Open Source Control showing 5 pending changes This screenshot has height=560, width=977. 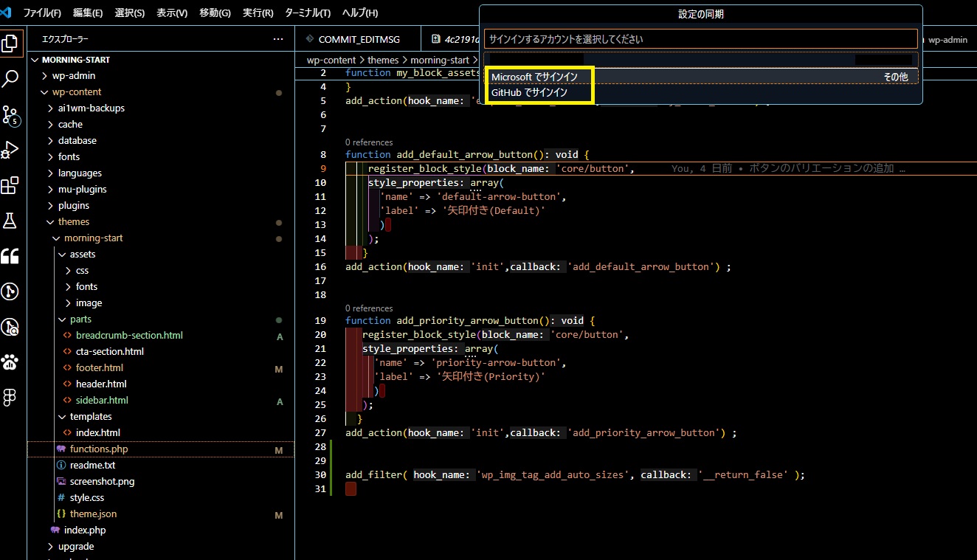pyautogui.click(x=11, y=116)
